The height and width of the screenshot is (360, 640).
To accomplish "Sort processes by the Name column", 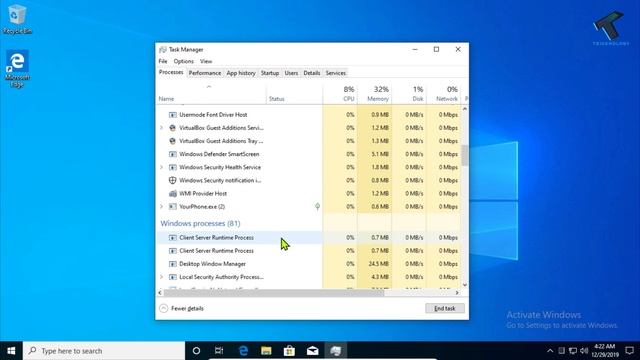I will [x=211, y=94].
